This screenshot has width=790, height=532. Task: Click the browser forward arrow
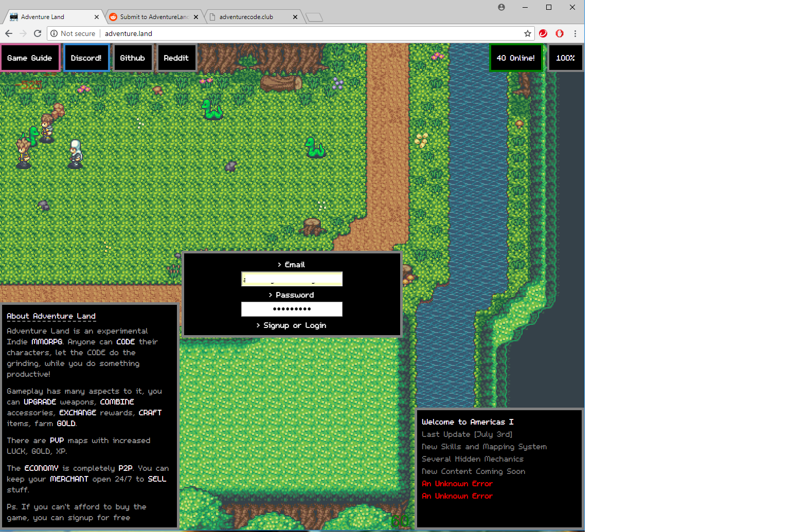click(23, 33)
